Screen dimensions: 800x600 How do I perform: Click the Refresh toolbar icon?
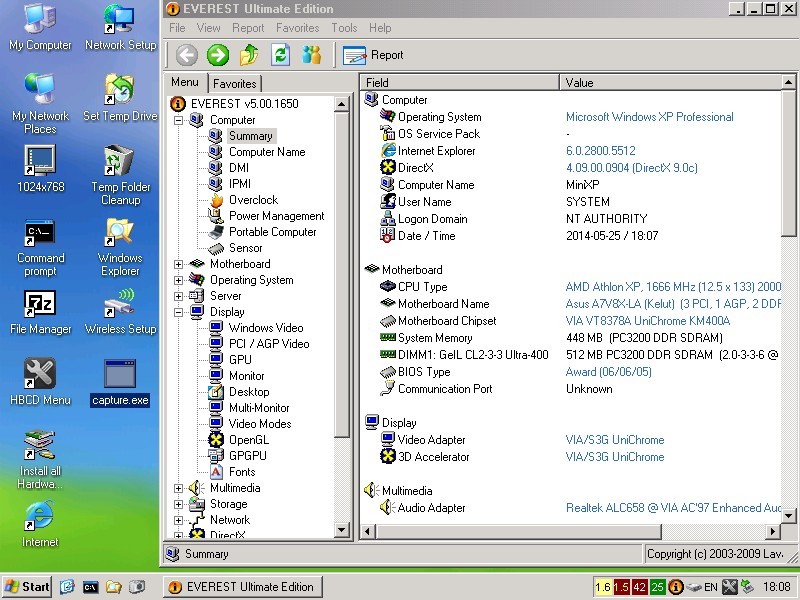[280, 55]
